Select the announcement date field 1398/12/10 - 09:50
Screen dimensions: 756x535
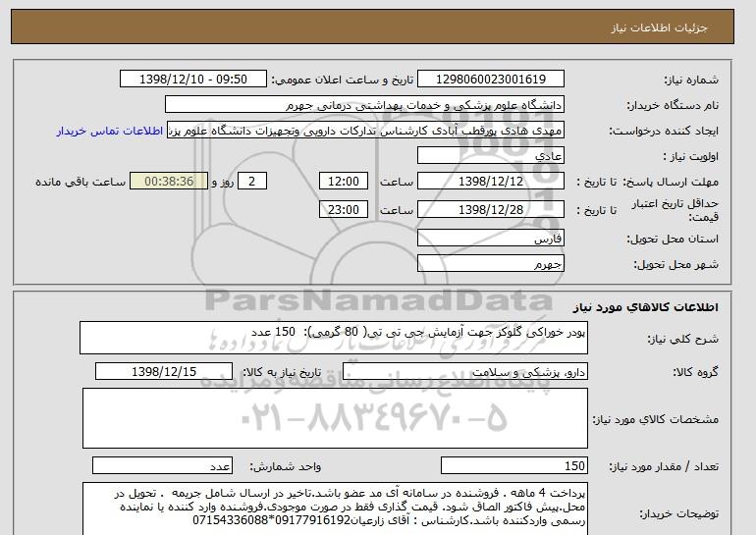(x=192, y=80)
